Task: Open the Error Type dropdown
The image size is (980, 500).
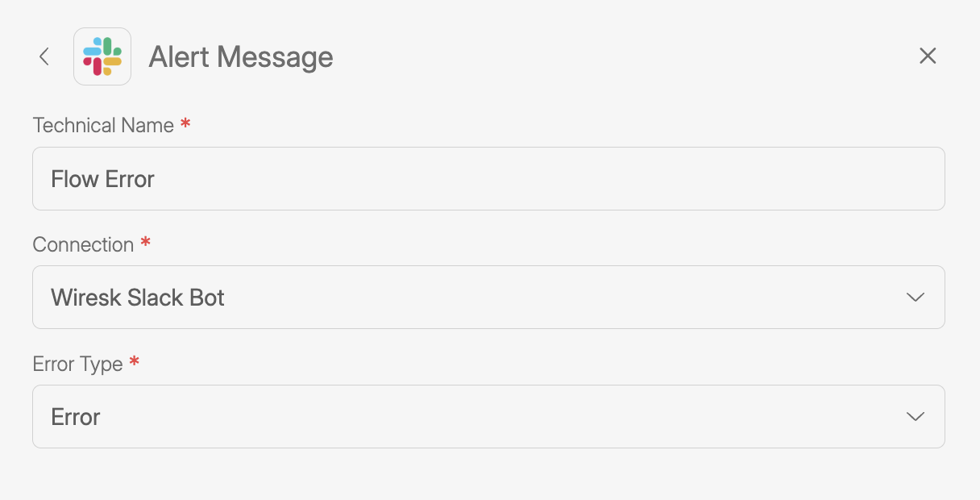Action: click(488, 417)
